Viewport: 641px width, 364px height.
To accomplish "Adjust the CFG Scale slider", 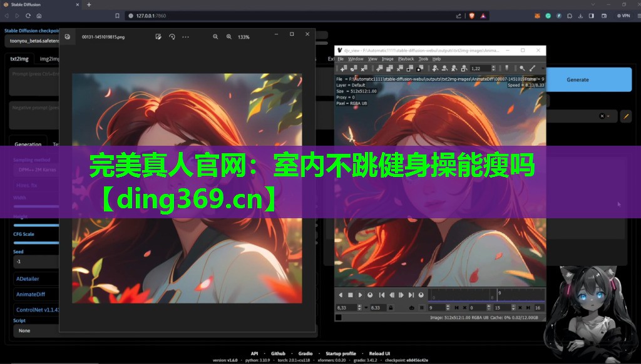I will coord(36,243).
